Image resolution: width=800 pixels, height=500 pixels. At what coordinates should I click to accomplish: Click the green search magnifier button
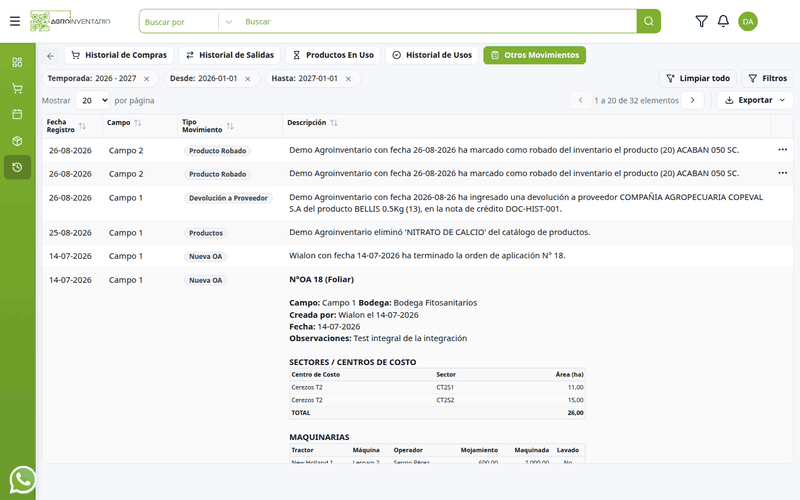tap(648, 21)
